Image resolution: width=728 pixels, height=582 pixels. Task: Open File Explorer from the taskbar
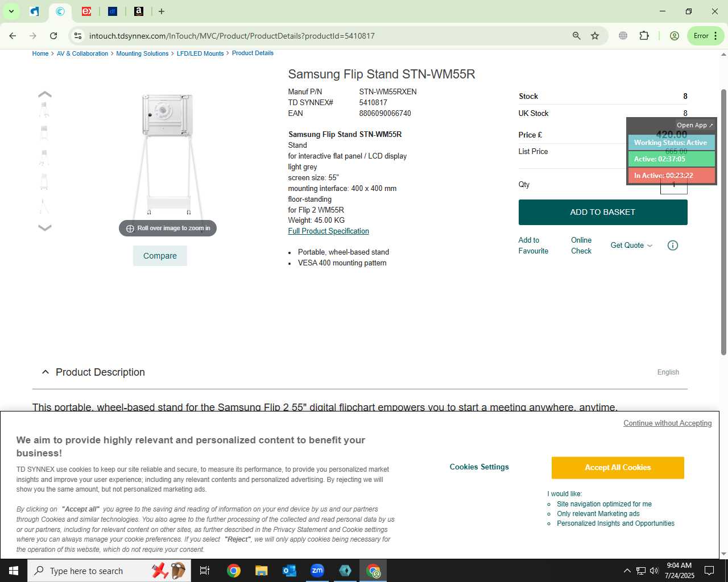point(262,571)
